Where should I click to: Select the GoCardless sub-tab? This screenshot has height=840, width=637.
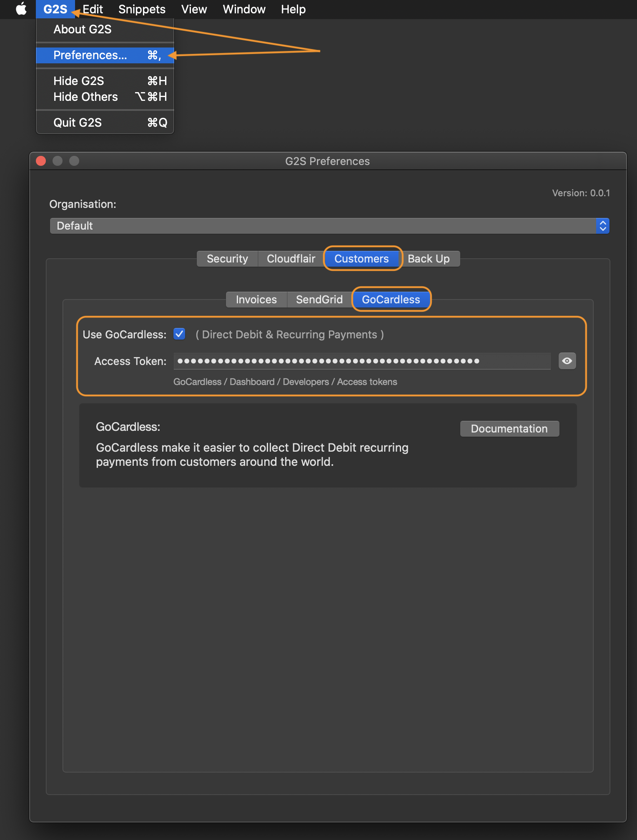pos(391,300)
